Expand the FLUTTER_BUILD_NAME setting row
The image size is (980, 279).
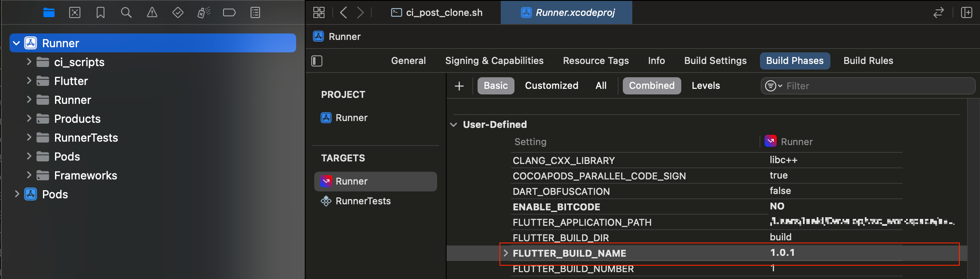[506, 253]
